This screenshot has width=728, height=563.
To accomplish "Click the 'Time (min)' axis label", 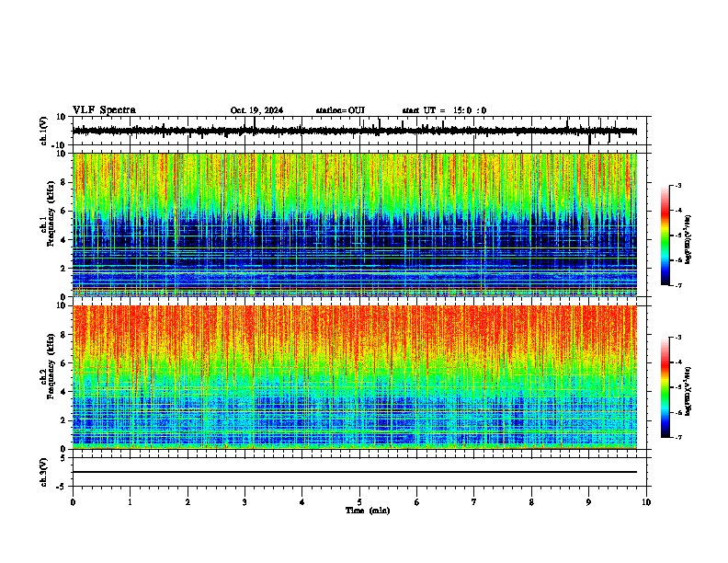I will point(368,511).
